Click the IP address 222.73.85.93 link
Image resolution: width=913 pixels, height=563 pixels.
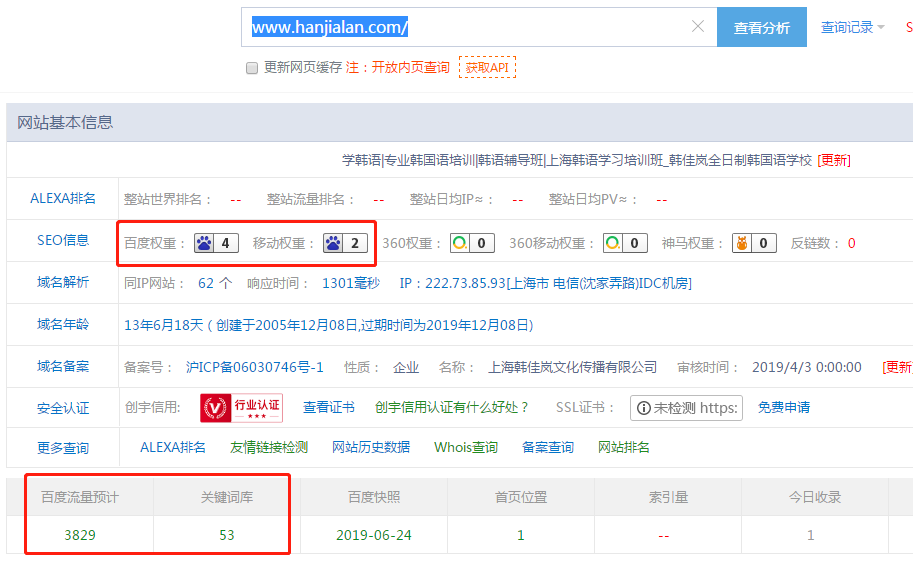tap(546, 284)
